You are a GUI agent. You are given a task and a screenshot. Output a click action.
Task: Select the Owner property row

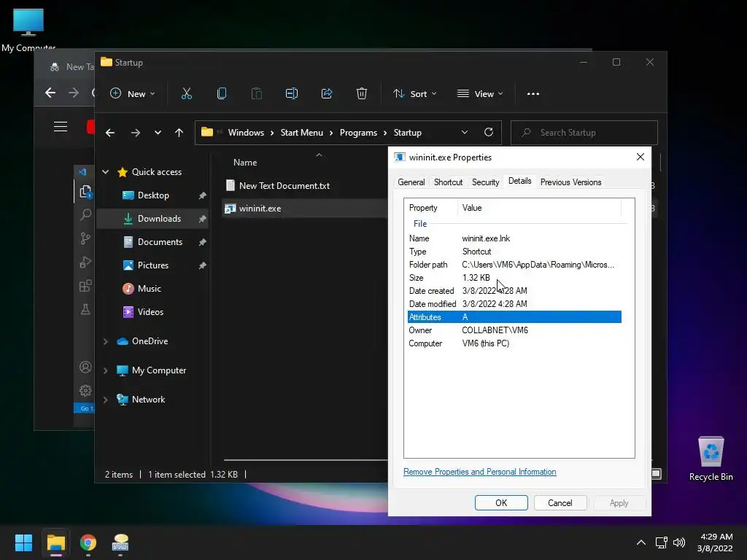pos(514,330)
